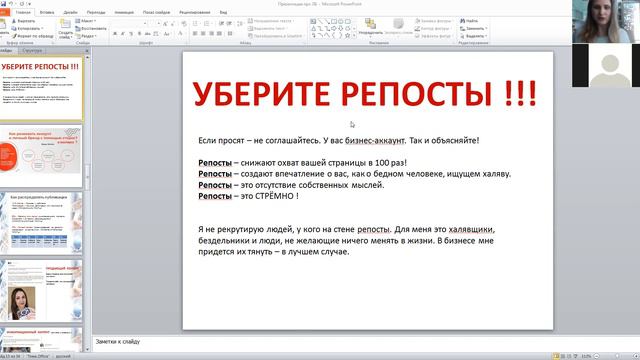Open the Раздел (Section) dropdown
Image resolution: width=640 pixels, height=360 pixels.
click(86, 36)
